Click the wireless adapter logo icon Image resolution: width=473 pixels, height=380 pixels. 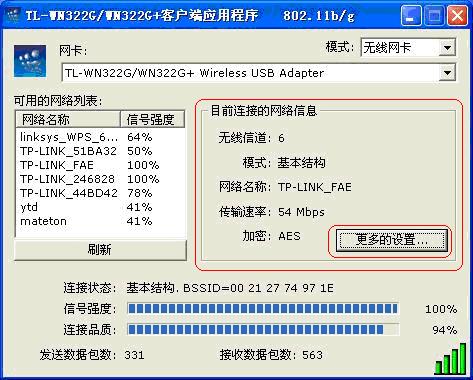(x=30, y=61)
